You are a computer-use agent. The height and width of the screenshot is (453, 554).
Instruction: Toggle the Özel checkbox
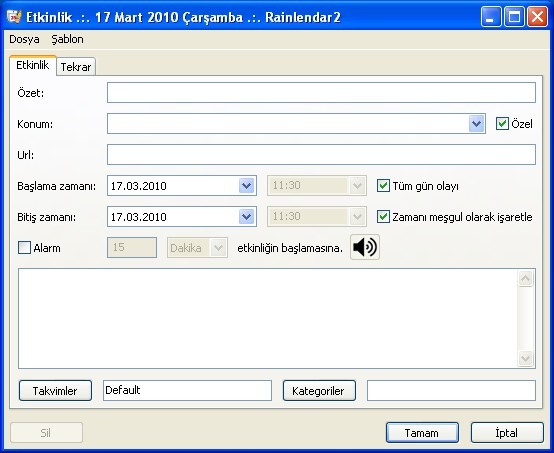tap(502, 124)
